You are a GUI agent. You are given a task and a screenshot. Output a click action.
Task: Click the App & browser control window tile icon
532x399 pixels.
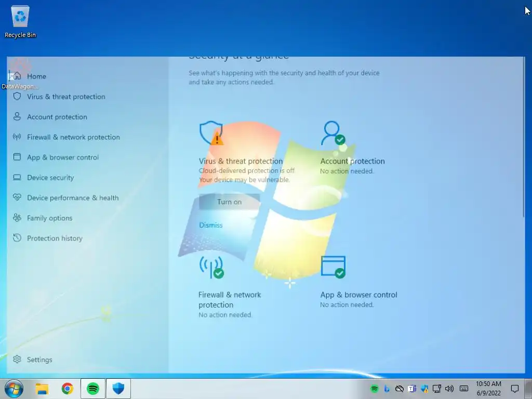click(333, 267)
